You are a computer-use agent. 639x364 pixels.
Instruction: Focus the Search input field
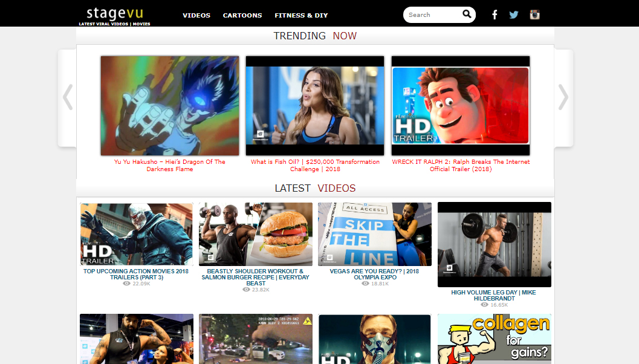pos(433,15)
